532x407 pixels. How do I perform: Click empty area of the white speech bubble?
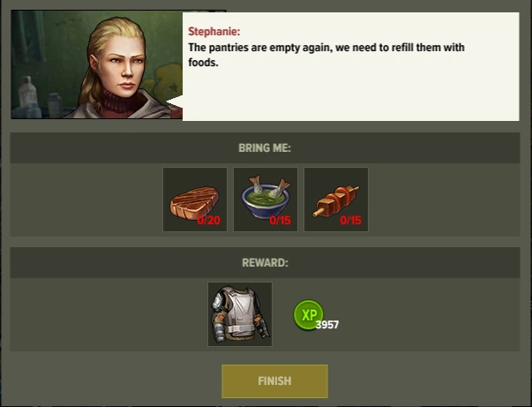click(x=350, y=95)
